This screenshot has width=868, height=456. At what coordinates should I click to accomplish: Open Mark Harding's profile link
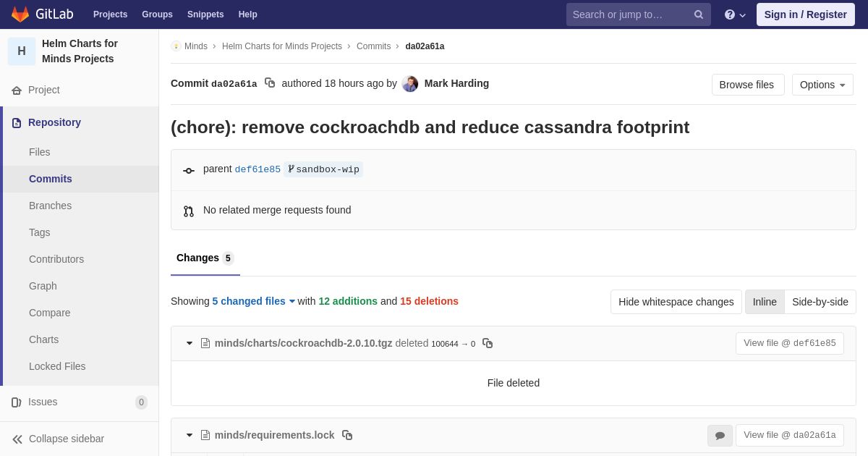pyautogui.click(x=456, y=83)
